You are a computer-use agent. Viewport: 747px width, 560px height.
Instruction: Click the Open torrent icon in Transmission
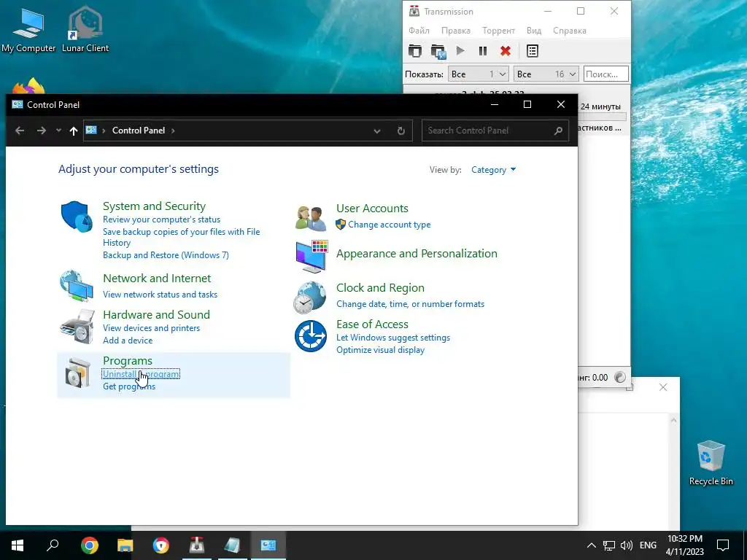(415, 51)
